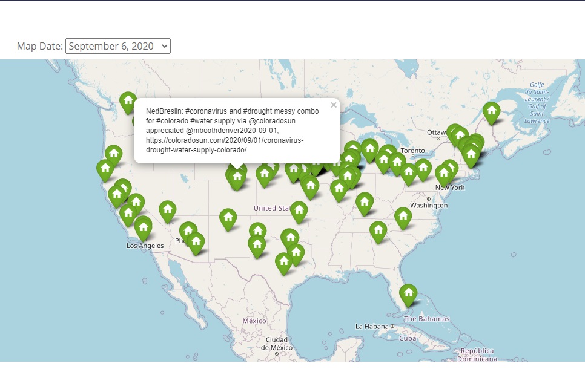Screen dimensions: 585x392
Task: Select the marker near Gulf of Saint Lawrence
Action: point(491,111)
